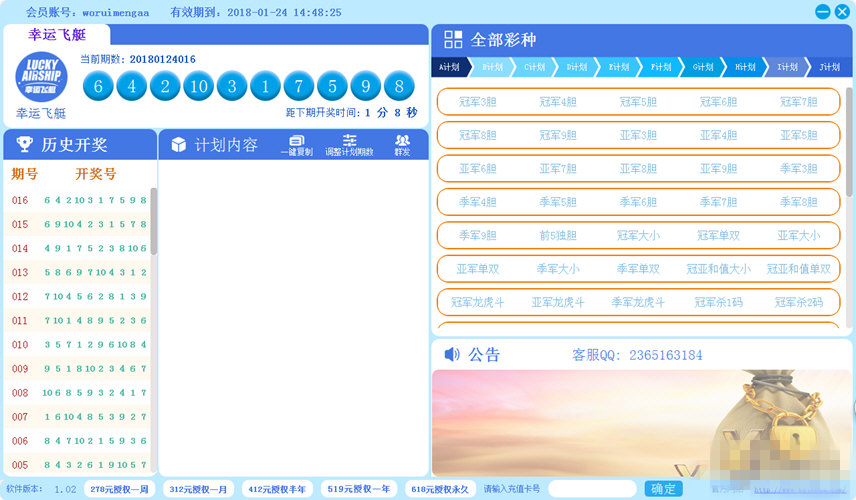
Task: Select 亚军8胆 plan
Action: coord(638,169)
